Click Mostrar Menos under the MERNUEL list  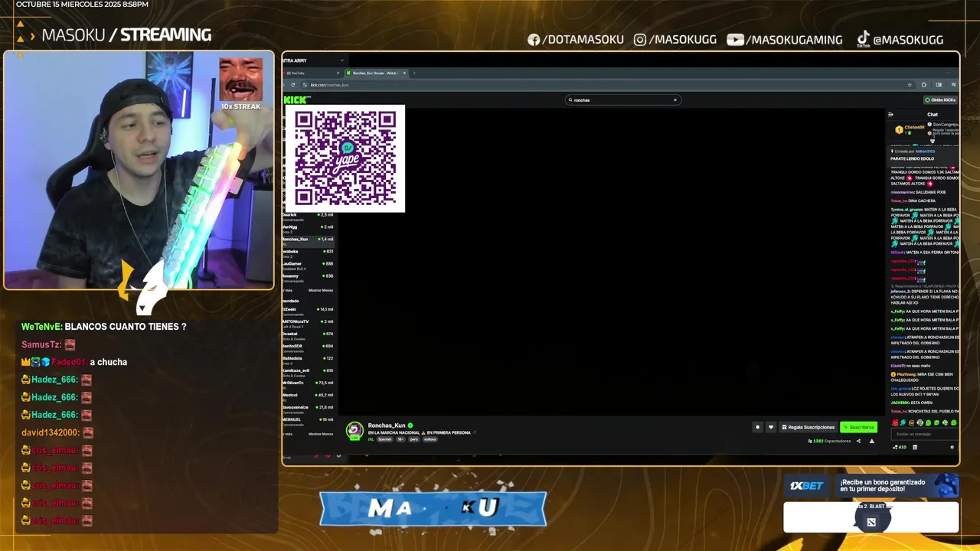tap(321, 434)
